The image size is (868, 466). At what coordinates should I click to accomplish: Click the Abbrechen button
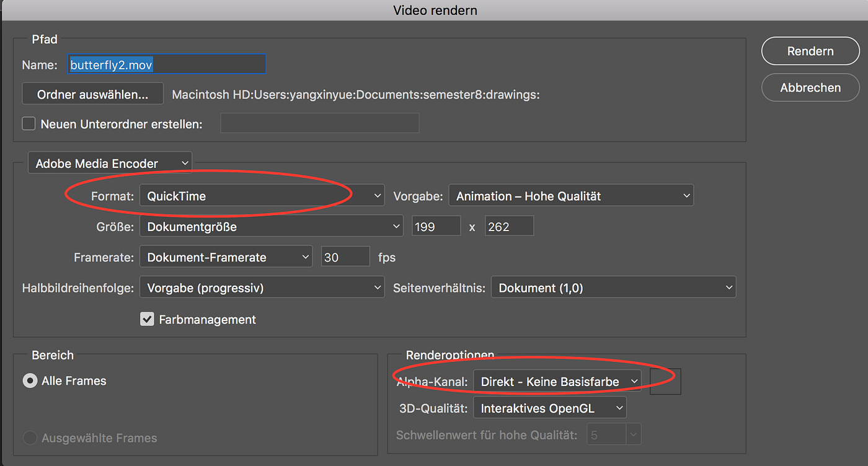(810, 87)
